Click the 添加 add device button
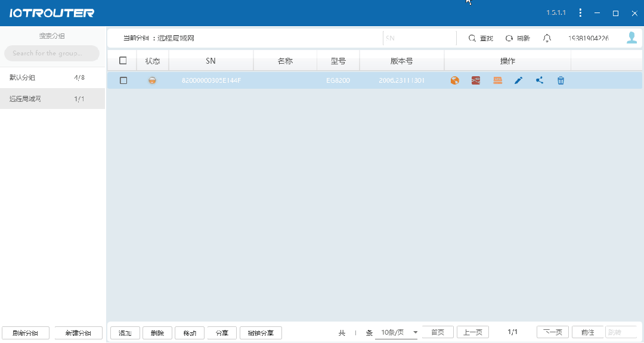 pos(125,333)
